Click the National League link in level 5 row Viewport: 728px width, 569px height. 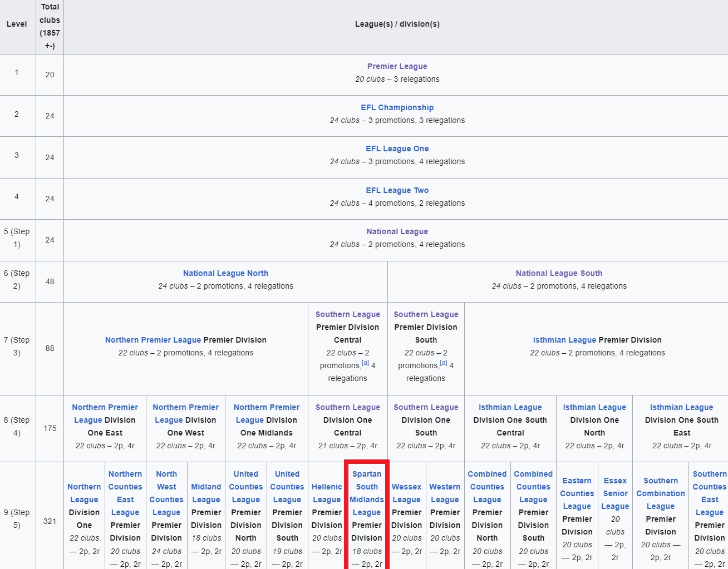[x=397, y=231]
